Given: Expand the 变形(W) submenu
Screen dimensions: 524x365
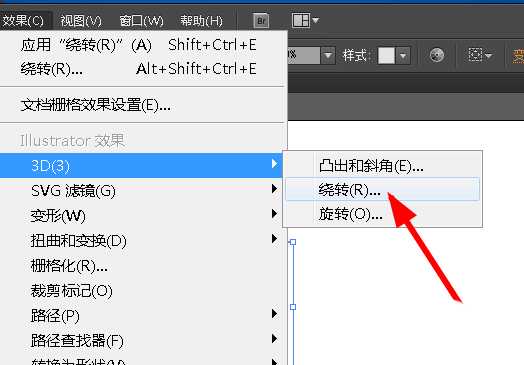Looking at the screenshot, I should (143, 216).
